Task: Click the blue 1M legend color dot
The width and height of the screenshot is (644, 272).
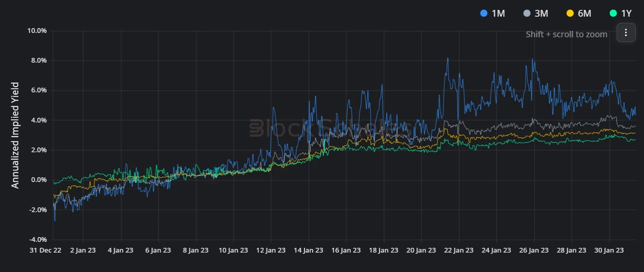Action: pos(483,13)
